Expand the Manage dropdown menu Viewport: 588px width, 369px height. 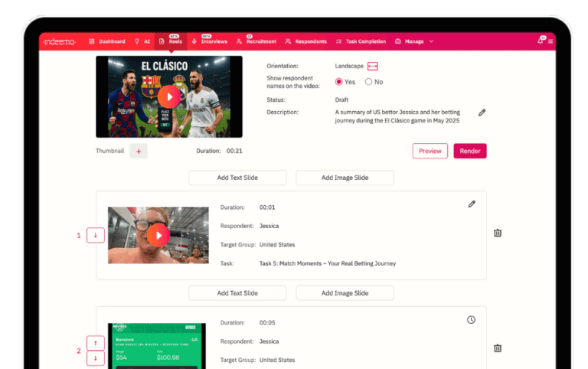[414, 41]
